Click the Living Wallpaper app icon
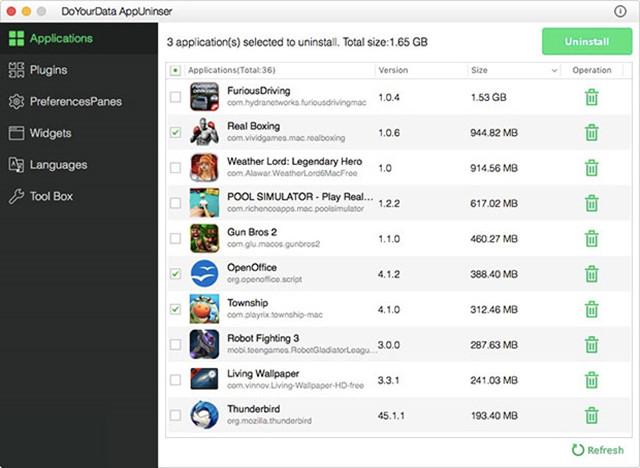The image size is (640, 468). coord(204,379)
